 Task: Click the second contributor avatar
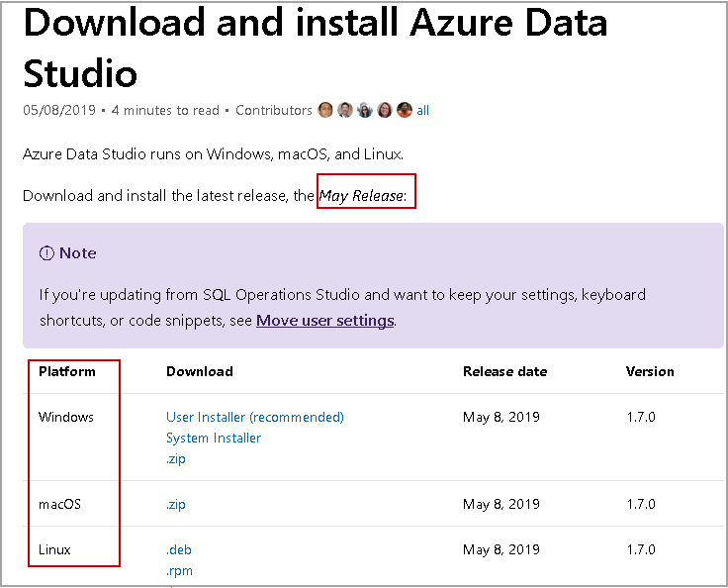(345, 110)
